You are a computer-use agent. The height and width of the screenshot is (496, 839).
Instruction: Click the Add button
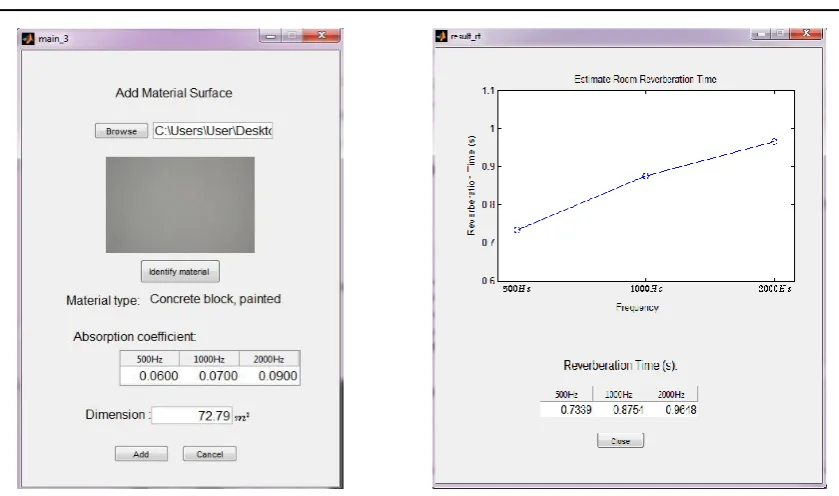(141, 454)
